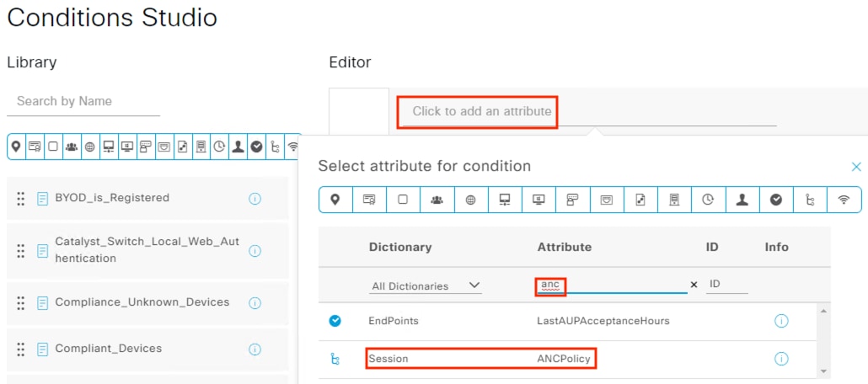Click the attribute list scrollbar up arrow
The image size is (868, 384).
pos(823,311)
